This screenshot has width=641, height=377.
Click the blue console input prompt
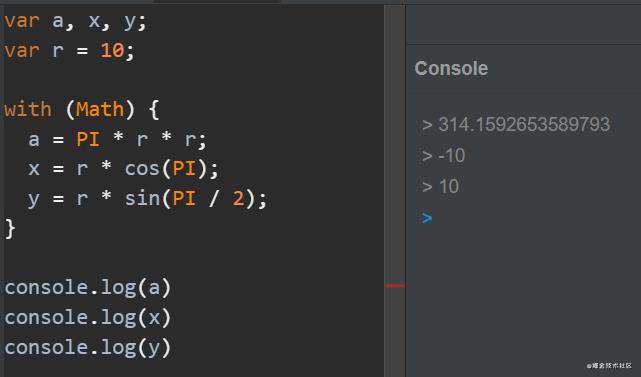pos(427,218)
